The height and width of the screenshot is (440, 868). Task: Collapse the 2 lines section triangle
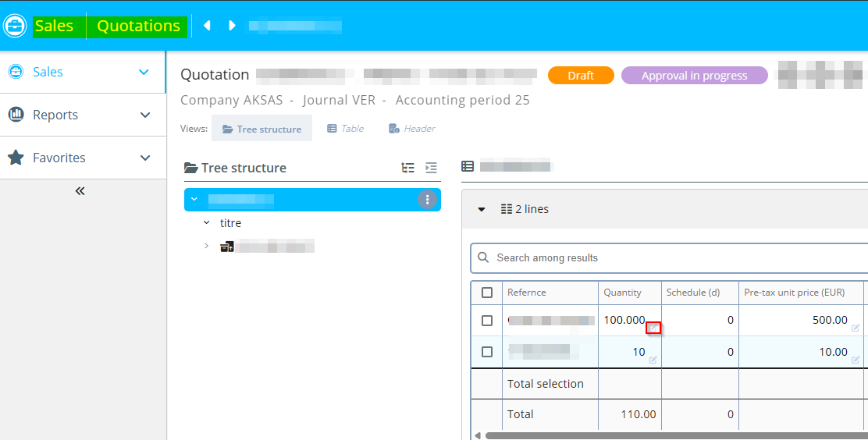pos(482,209)
